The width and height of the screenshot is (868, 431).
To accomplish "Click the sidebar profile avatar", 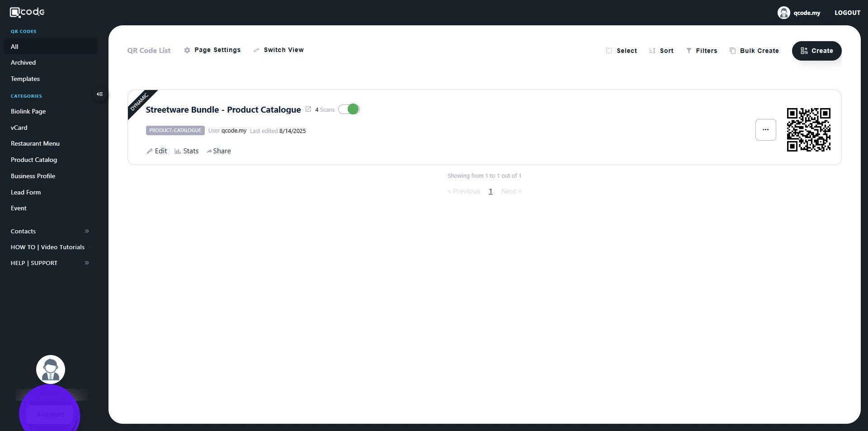I will click(x=51, y=369).
